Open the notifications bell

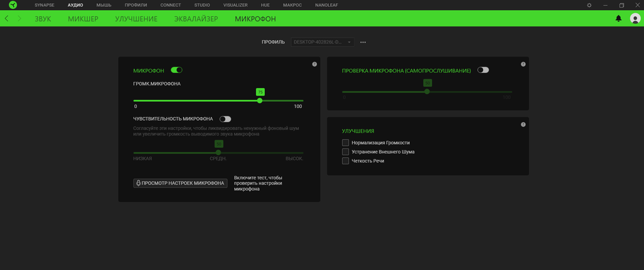[619, 18]
